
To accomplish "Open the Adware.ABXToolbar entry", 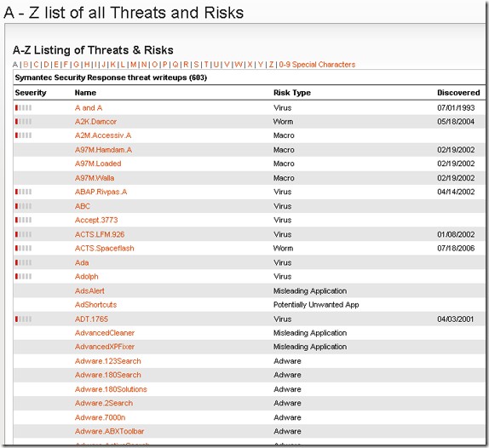I will pos(109,432).
